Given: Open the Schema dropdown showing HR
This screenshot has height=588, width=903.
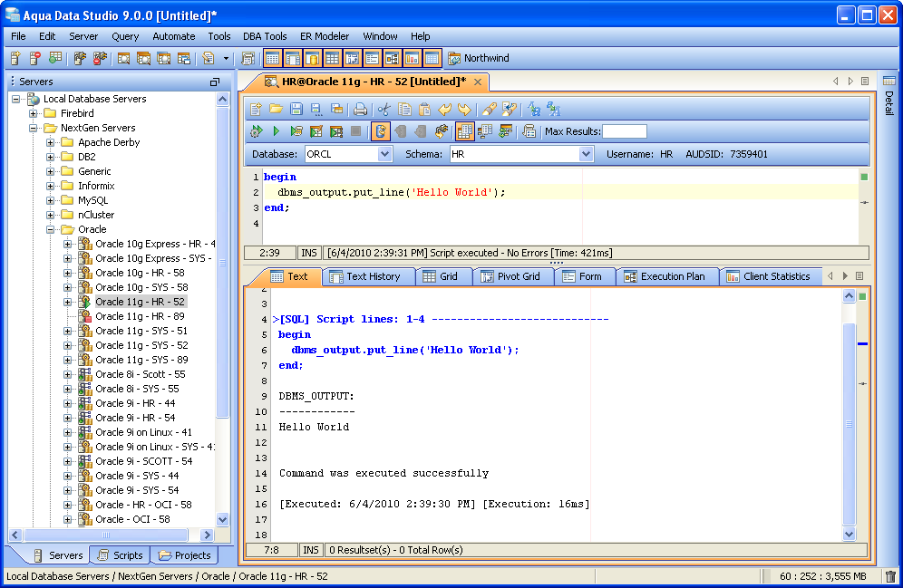Looking at the screenshot, I should (x=586, y=154).
